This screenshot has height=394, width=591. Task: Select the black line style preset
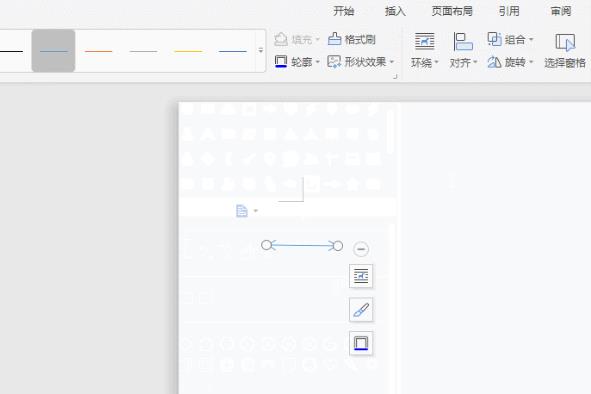[11, 51]
